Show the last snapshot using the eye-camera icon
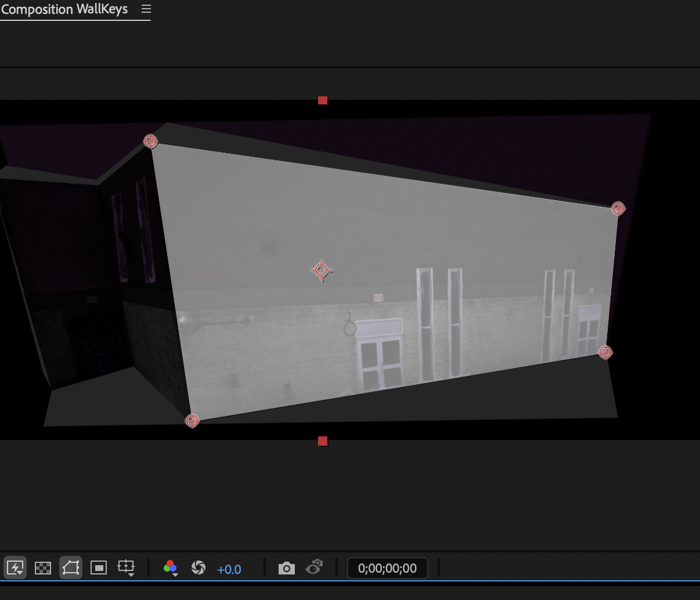The image size is (700, 600). pyautogui.click(x=314, y=568)
